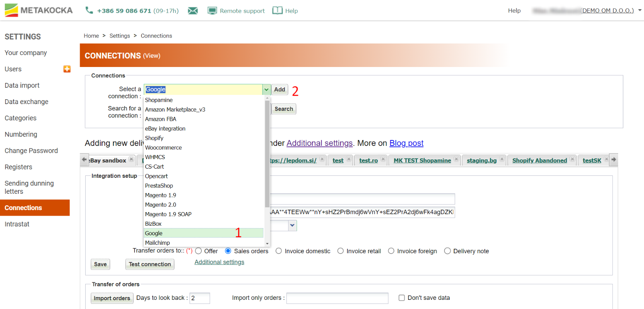
Task: Go to Home in breadcrumb
Action: point(91,36)
